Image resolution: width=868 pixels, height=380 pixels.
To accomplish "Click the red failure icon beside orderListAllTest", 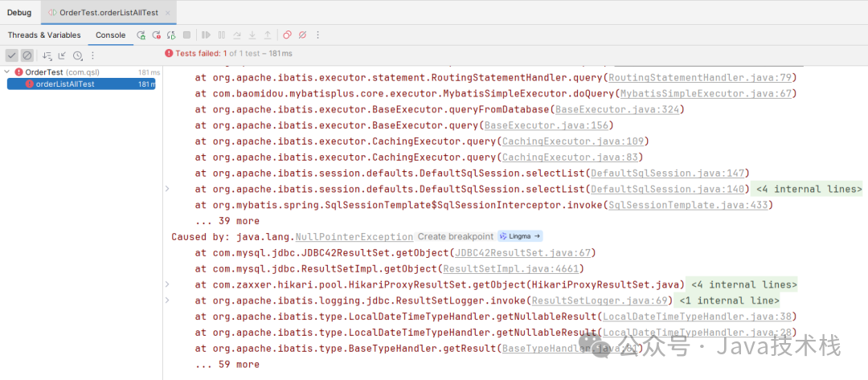I will (30, 84).
